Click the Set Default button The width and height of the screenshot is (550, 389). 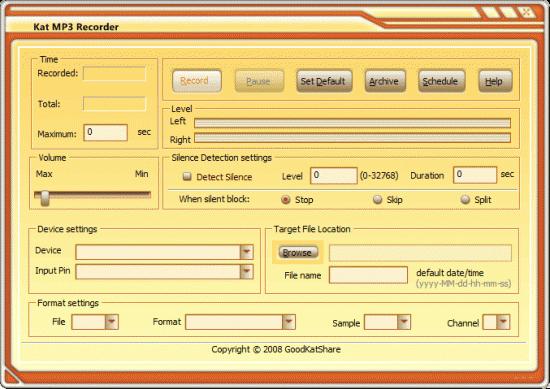coord(324,81)
